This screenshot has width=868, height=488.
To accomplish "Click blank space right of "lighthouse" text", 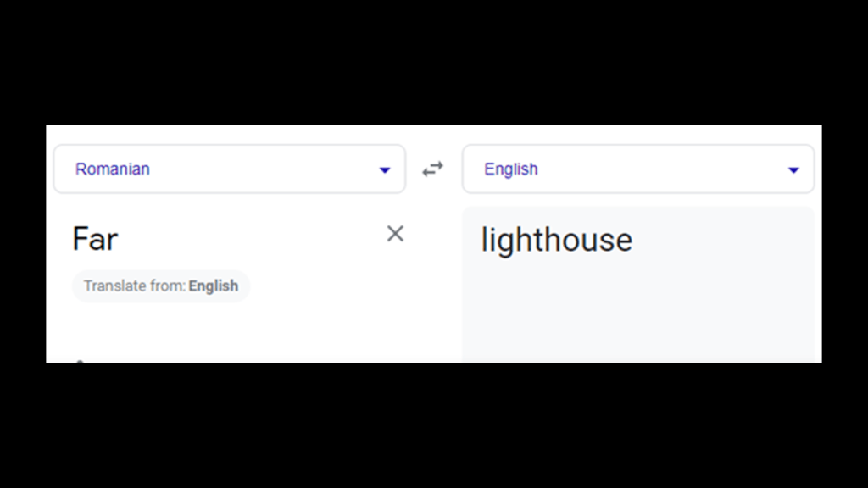I will pyautogui.click(x=721, y=241).
